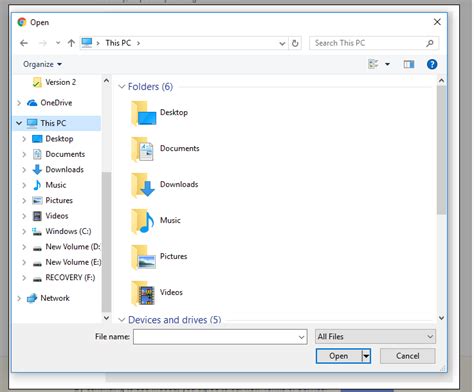Select the Videos folder icon in main pane

[143, 293]
